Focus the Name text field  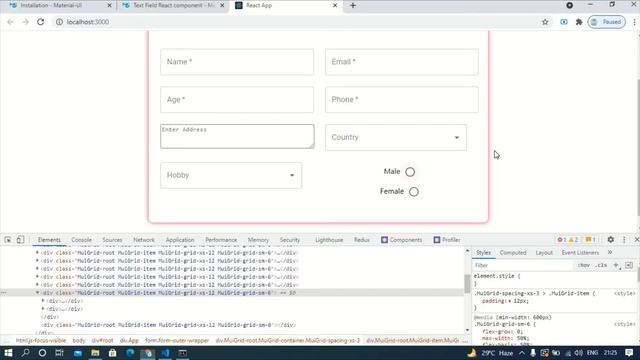coord(237,62)
